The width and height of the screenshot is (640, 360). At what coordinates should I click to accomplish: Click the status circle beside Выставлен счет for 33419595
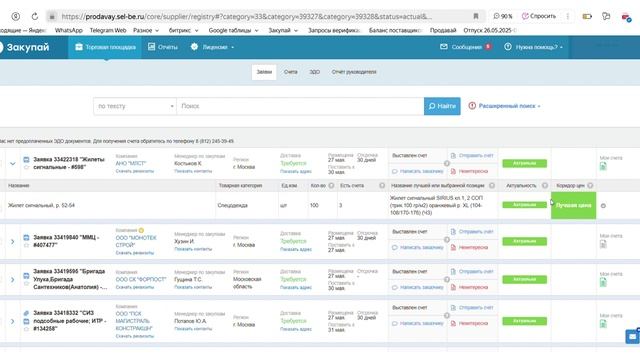pyautogui.click(x=447, y=280)
